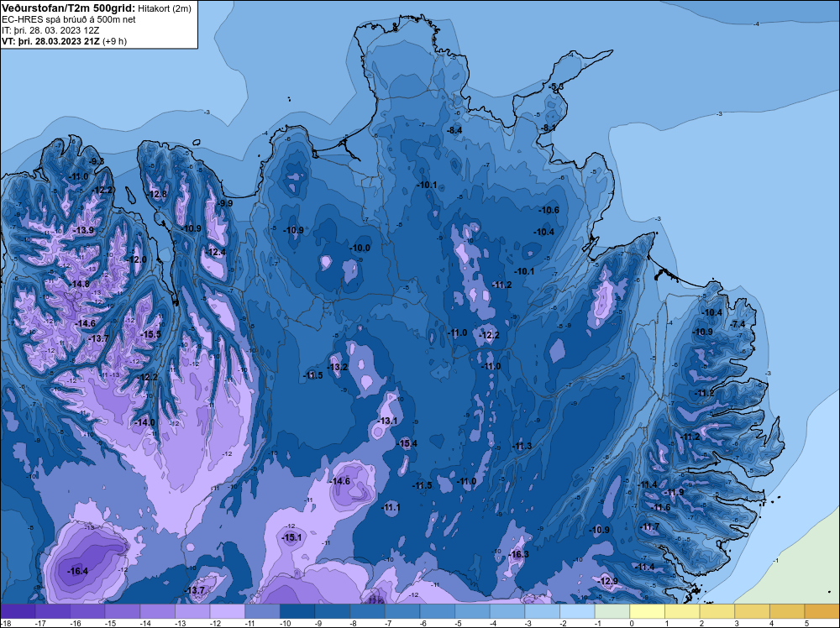This screenshot has width=840, height=628.
Task: Click the -12.8 temperature label
Action: pos(158,194)
